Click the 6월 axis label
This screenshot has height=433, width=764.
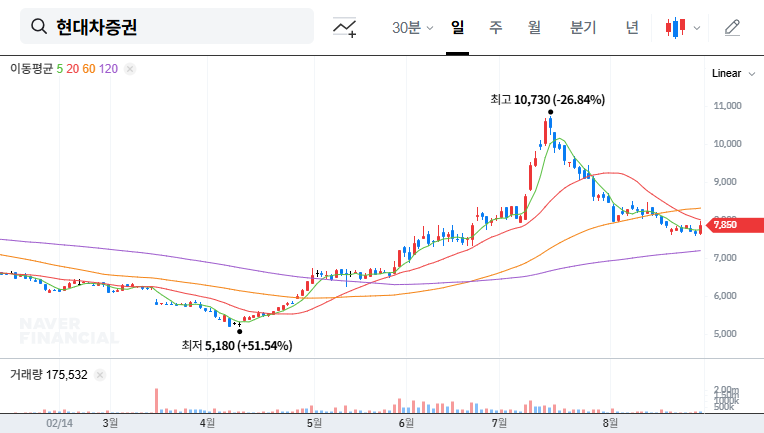click(x=406, y=423)
